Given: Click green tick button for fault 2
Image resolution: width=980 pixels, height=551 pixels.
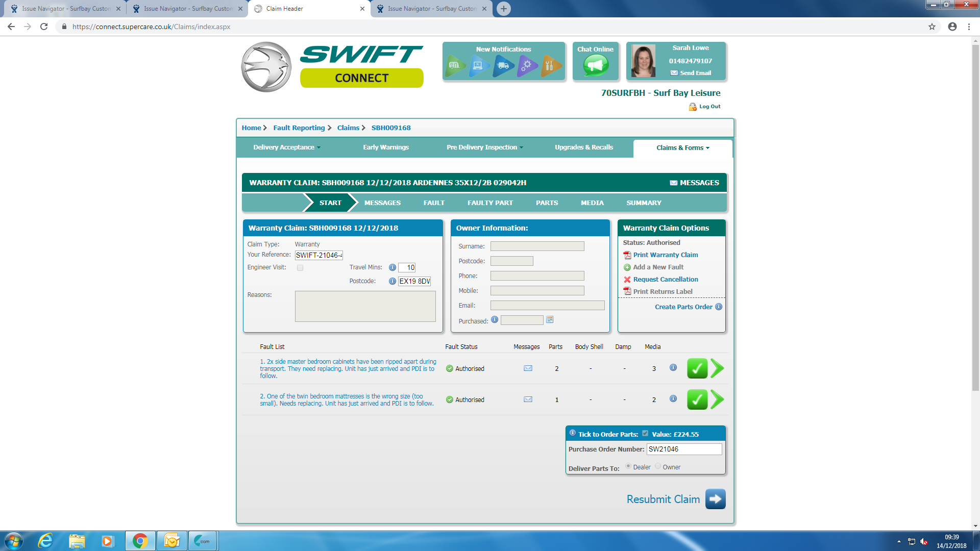Looking at the screenshot, I should pyautogui.click(x=697, y=399).
